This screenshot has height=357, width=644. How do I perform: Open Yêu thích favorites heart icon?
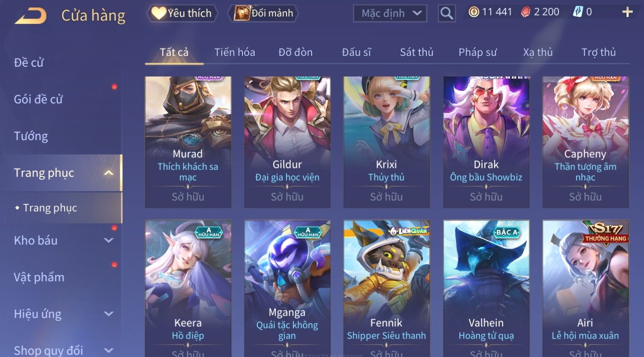pos(159,13)
